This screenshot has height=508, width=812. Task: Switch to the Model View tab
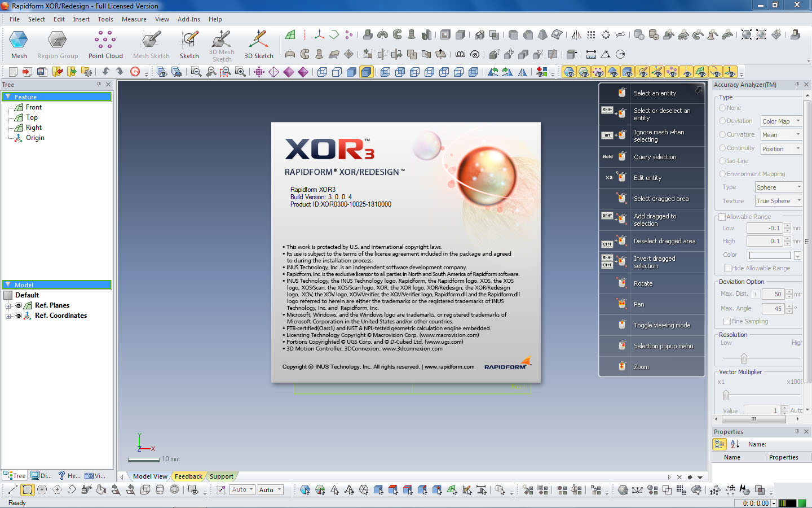[150, 476]
